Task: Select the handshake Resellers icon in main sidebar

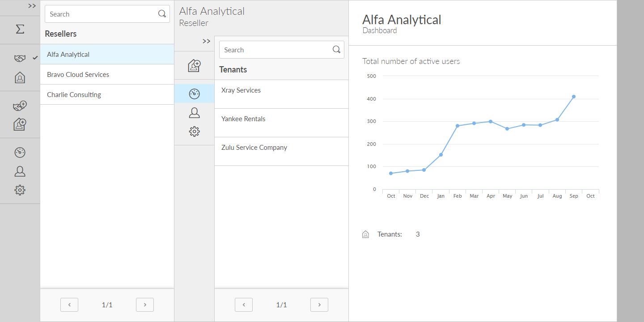Action: [20, 58]
